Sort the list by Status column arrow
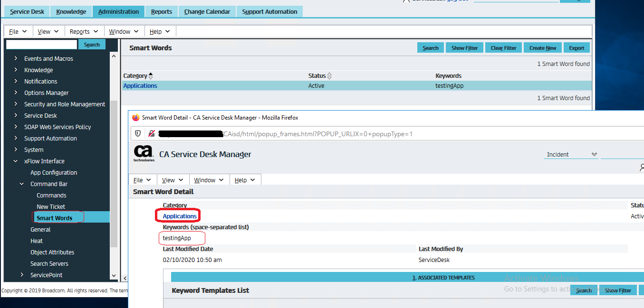The image size is (644, 308). [329, 76]
